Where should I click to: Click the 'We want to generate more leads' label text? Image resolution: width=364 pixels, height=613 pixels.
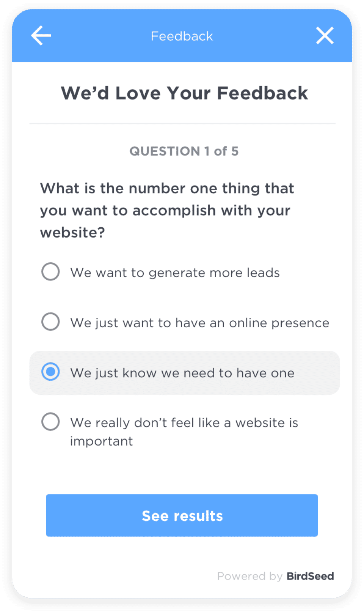pos(175,273)
